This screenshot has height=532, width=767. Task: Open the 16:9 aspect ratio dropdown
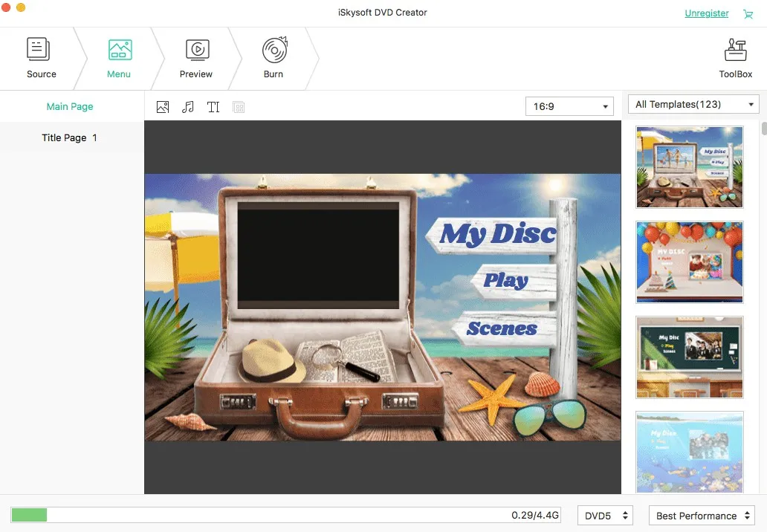[x=569, y=106]
